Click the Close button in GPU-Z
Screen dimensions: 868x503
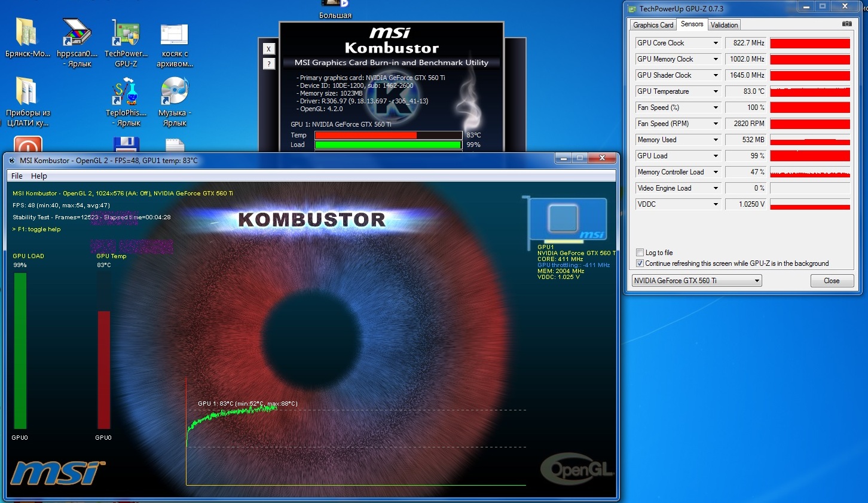[x=832, y=281]
